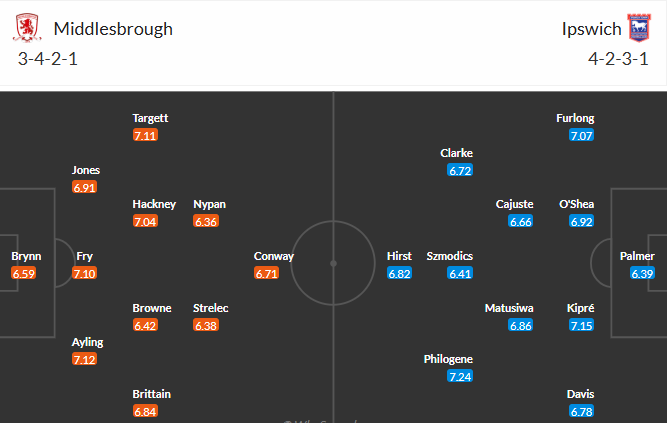Click Kipré's 7.15 rating badge
Viewport: 667px width, 423px height.
pyautogui.click(x=580, y=325)
